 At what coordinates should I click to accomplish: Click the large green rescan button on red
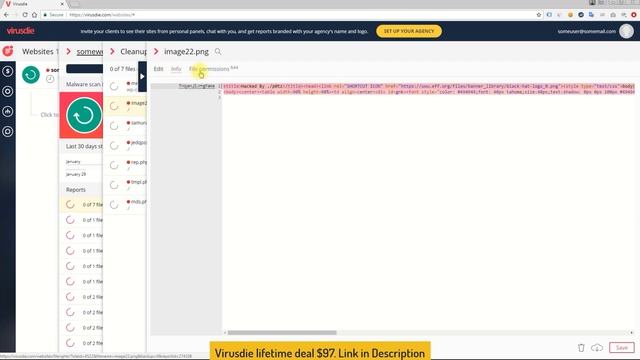tap(84, 115)
